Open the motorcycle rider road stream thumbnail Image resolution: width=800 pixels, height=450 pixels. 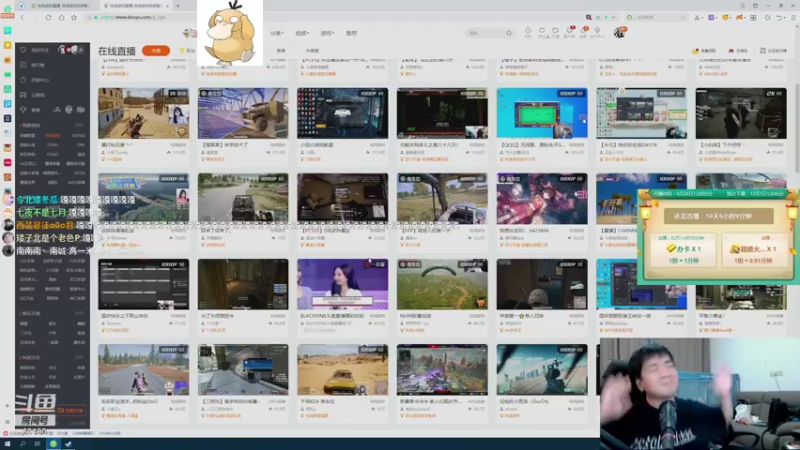143,370
